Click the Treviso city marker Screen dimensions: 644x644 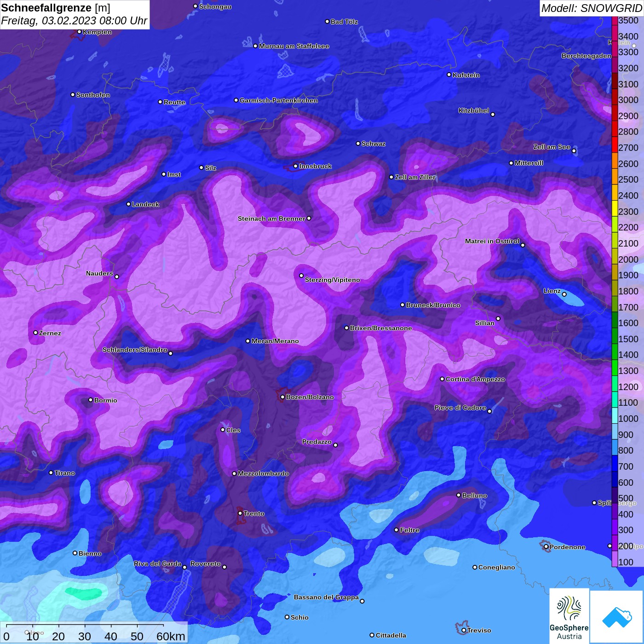464,630
